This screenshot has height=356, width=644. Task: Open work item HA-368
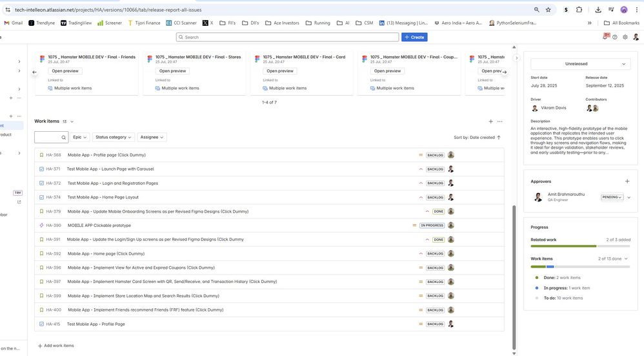coord(269,155)
